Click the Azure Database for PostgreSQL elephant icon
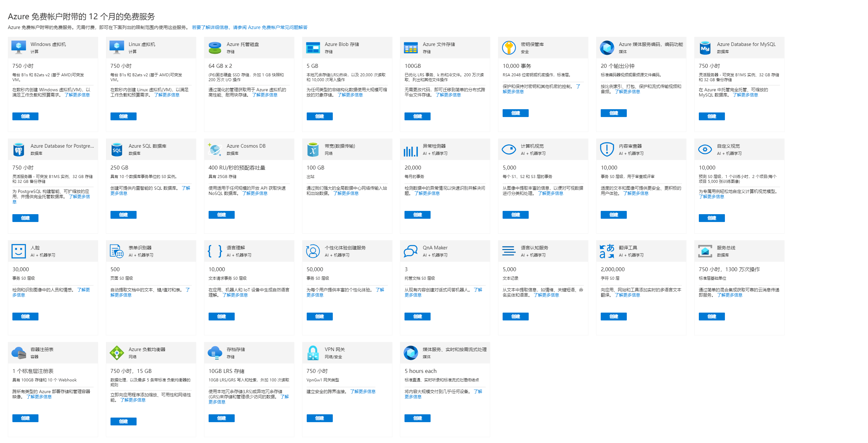The width and height of the screenshot is (868, 443). tap(19, 149)
